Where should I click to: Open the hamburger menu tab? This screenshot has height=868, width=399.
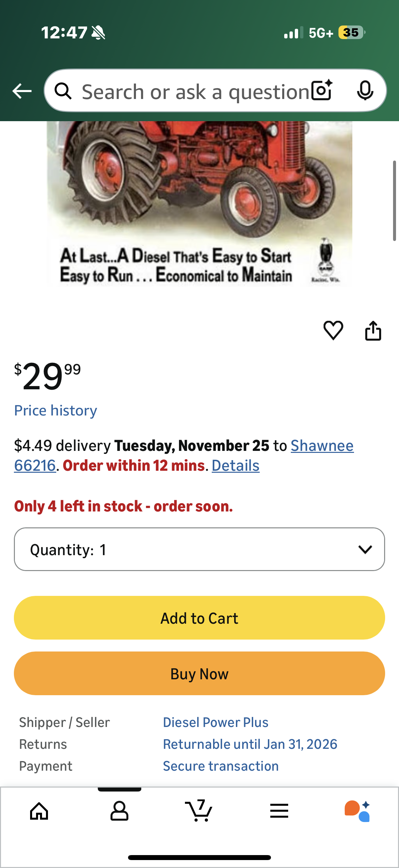point(279,811)
